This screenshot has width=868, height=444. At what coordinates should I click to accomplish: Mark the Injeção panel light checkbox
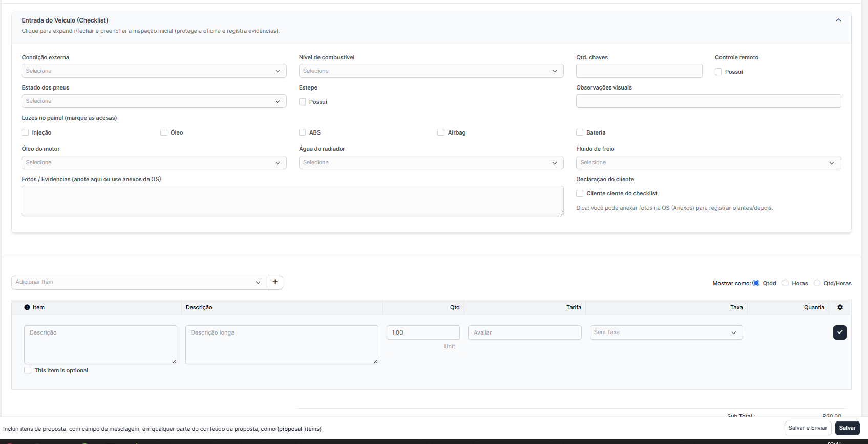[25, 132]
